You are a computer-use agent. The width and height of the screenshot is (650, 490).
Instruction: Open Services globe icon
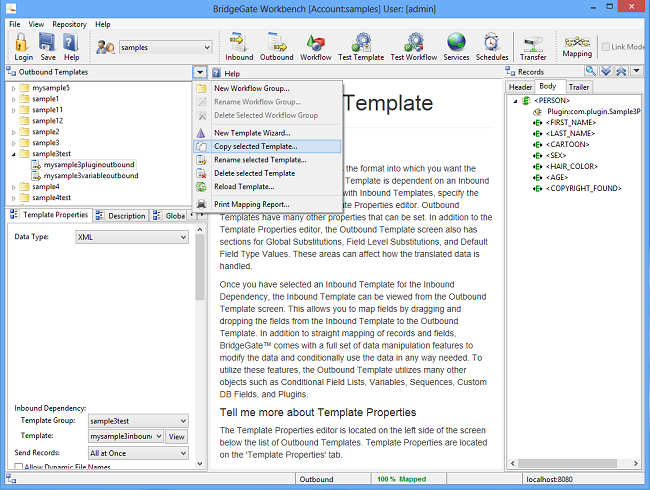pos(456,47)
